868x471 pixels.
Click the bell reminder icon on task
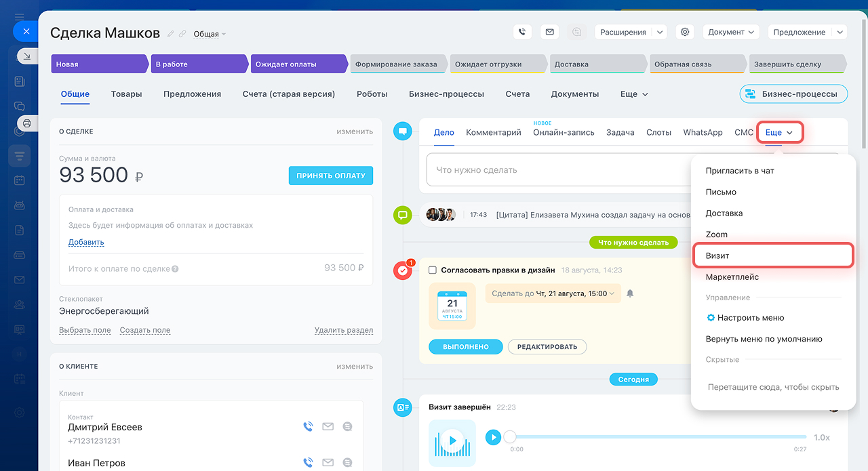pyautogui.click(x=630, y=293)
